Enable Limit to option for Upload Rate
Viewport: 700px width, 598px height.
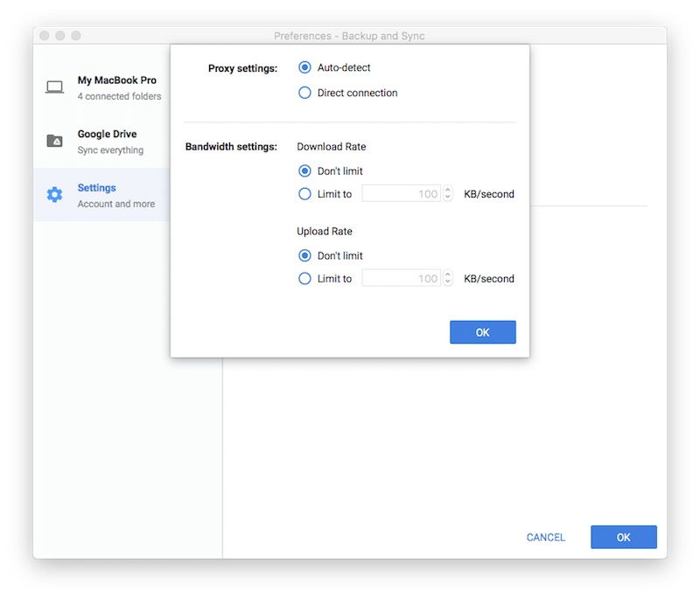click(x=304, y=279)
